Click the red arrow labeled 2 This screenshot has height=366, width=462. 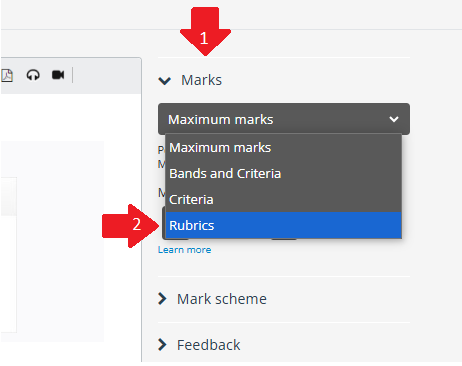pos(131,226)
